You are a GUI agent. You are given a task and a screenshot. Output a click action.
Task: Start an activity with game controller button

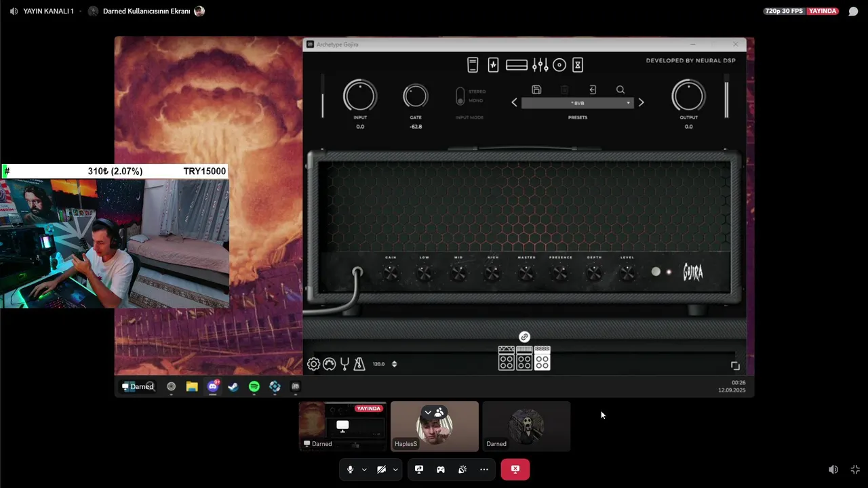[x=441, y=469]
